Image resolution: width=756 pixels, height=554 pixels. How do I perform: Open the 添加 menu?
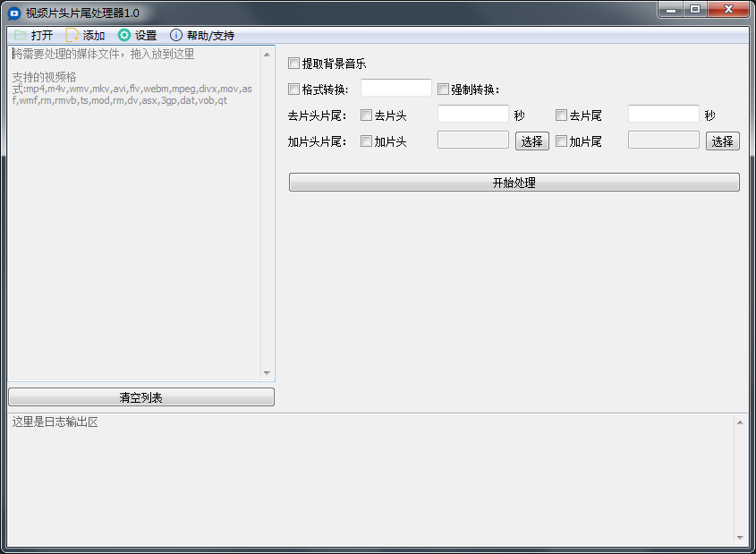point(94,35)
